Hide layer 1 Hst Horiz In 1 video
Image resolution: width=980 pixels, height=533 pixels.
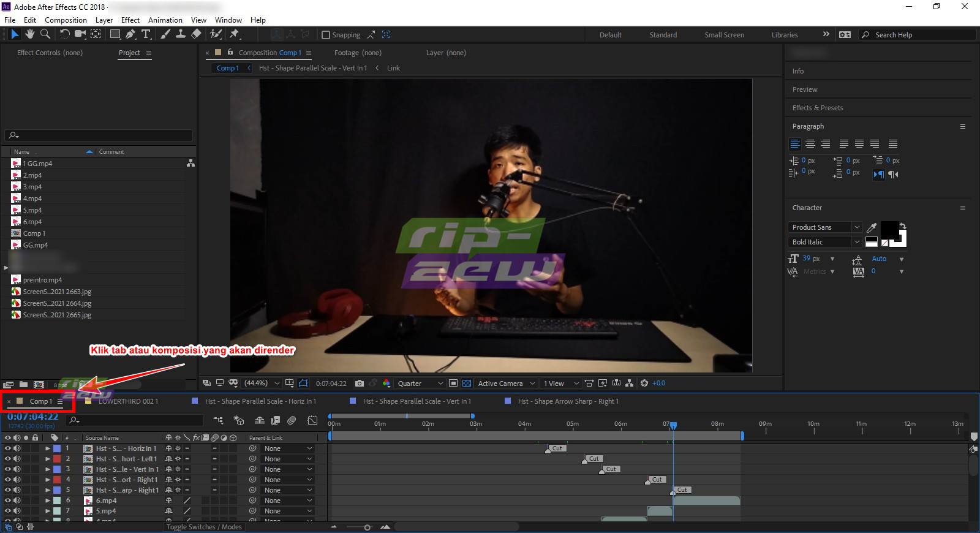tap(8, 448)
